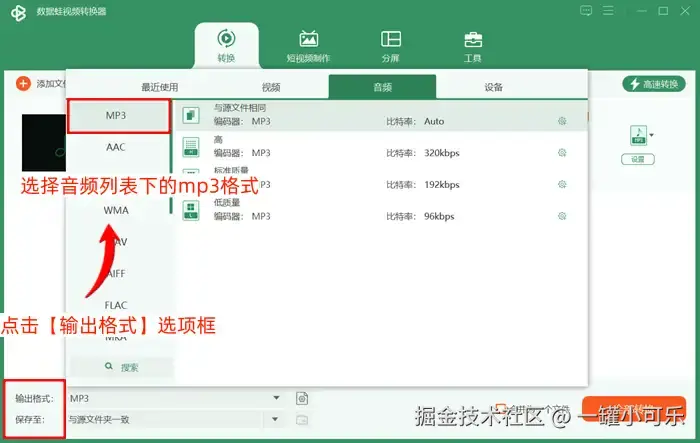The width and height of the screenshot is (700, 443).
Task: Click the magnifier search icon
Action: coord(108,366)
